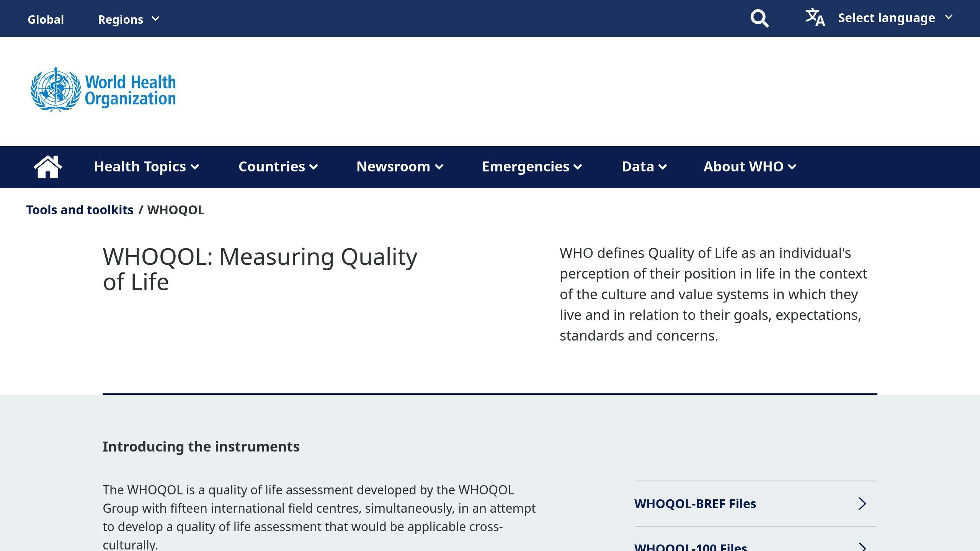
Task: Click the World Health Organization logo
Action: tap(103, 90)
